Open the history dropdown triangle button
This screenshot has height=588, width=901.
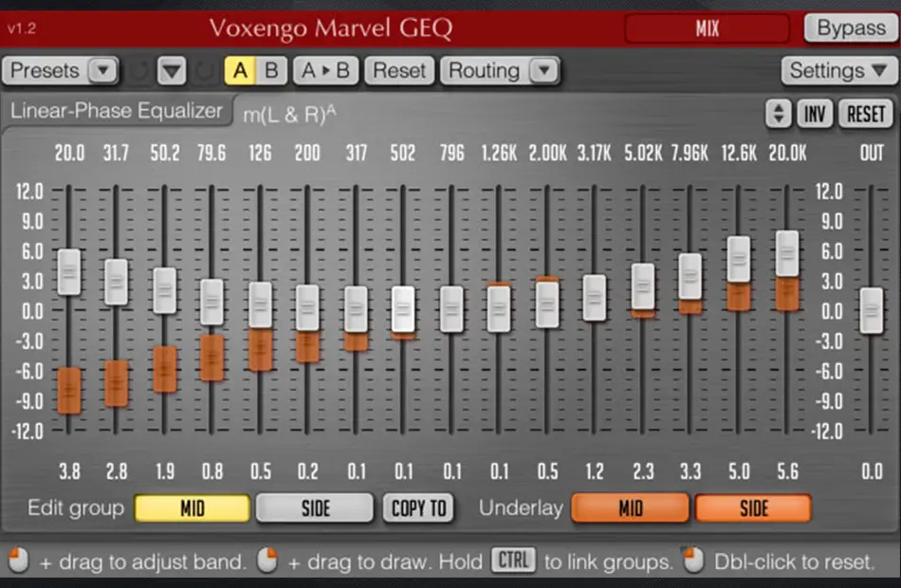click(172, 71)
